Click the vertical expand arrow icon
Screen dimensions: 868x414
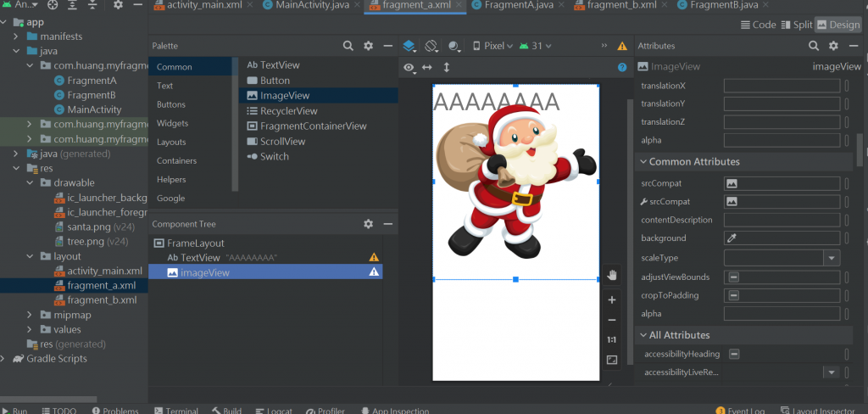(446, 68)
